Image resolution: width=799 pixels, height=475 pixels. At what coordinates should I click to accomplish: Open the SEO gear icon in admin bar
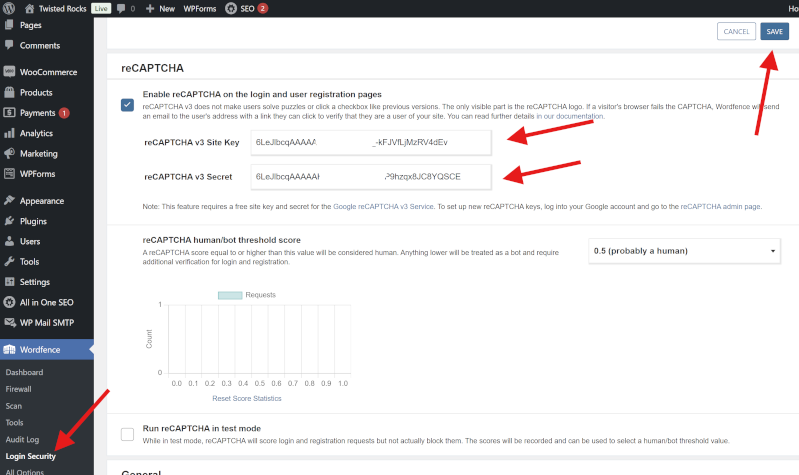click(231, 8)
